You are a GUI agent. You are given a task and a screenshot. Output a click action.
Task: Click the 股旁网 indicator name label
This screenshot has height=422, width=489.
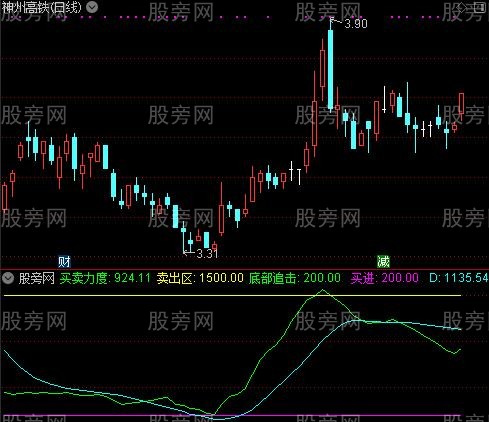[x=37, y=278]
